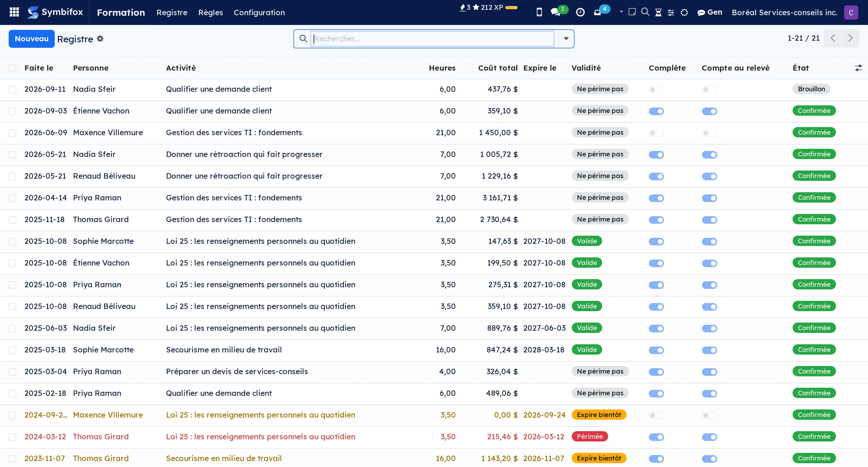Click the purple user avatar C
The width and height of the screenshot is (868, 467).
(851, 12)
